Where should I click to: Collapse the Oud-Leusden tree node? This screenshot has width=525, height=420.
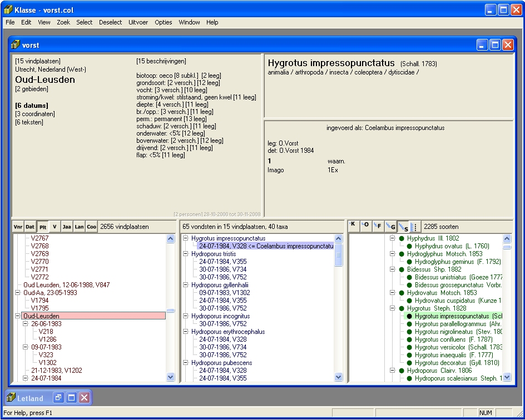coord(18,316)
